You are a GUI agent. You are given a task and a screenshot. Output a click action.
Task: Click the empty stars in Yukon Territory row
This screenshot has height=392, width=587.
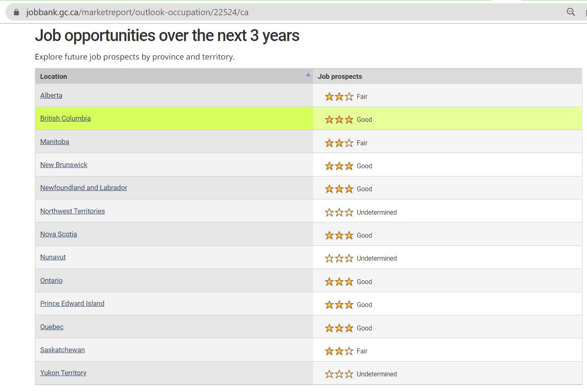pos(339,374)
